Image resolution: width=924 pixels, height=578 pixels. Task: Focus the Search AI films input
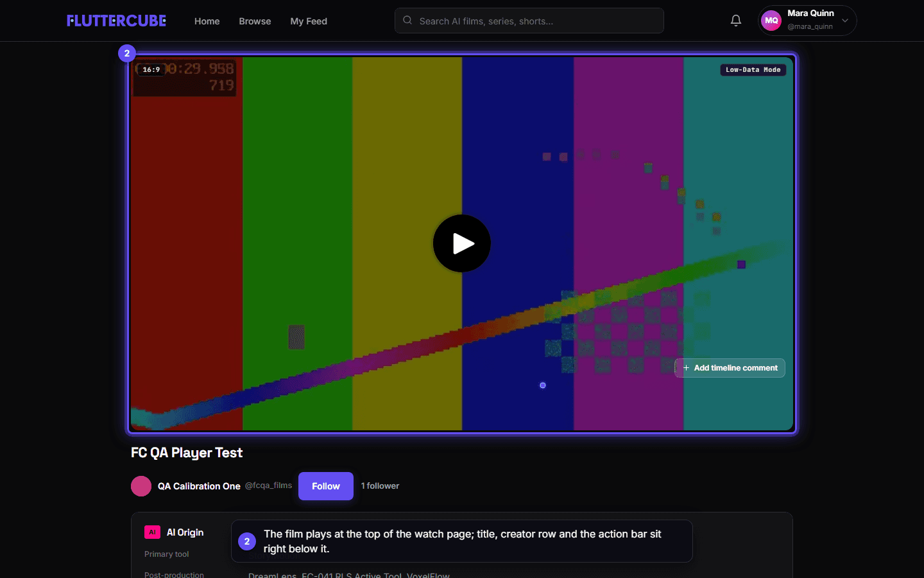pos(529,21)
